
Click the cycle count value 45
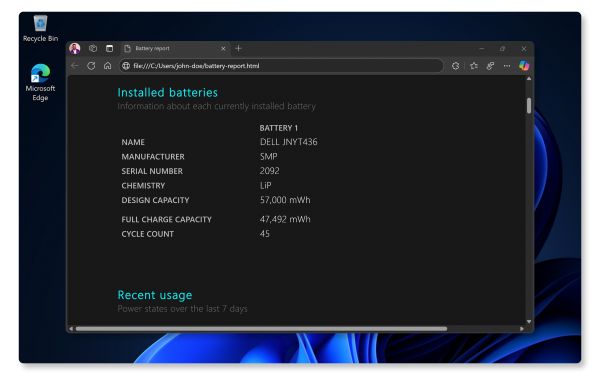[264, 233]
